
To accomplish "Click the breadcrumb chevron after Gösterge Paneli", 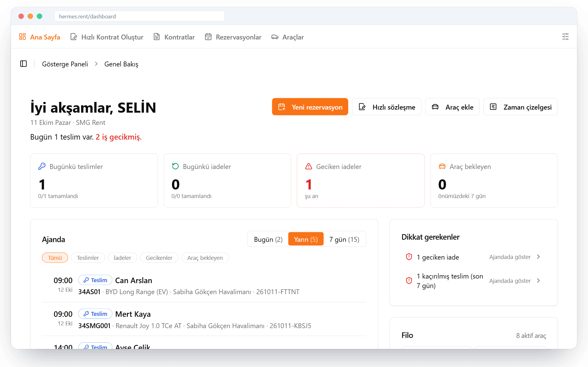I will pos(96,64).
